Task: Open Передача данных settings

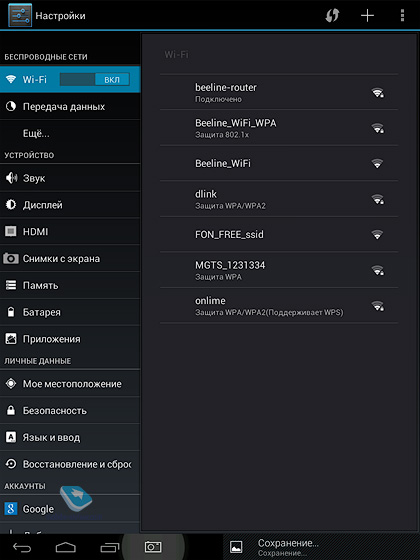Action: pos(70,106)
